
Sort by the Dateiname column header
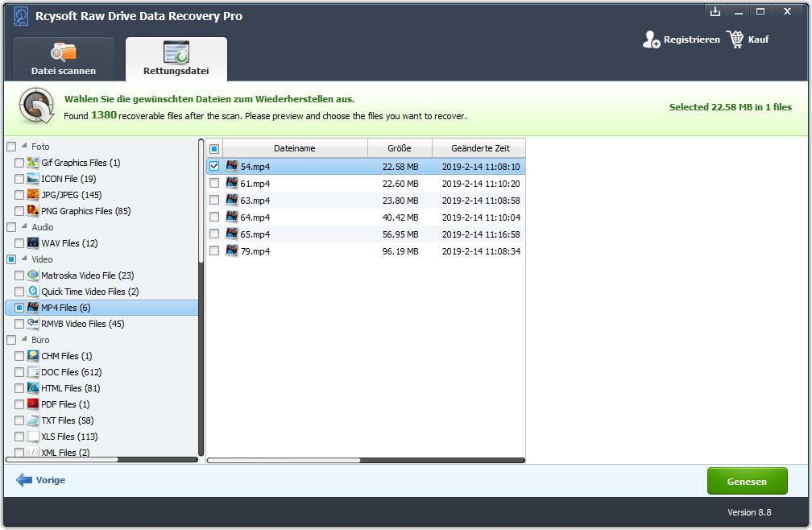pos(295,148)
